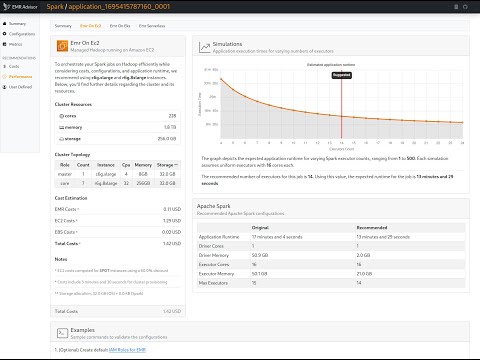Click the Examples terminal icon

(x=62, y=333)
